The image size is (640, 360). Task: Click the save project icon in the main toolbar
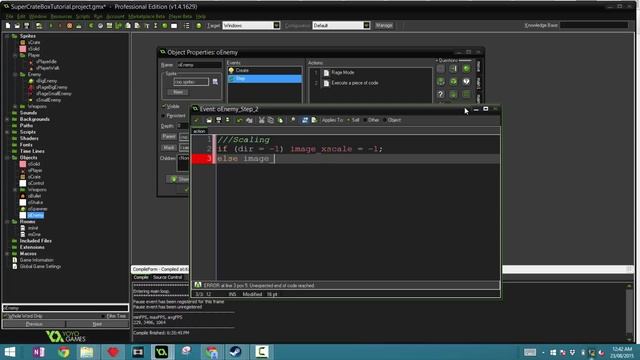(x=27, y=26)
